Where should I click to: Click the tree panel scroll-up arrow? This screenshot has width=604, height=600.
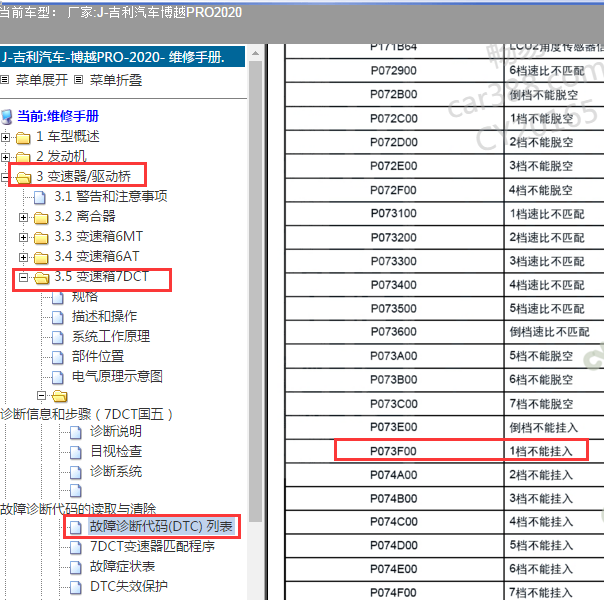coord(255,53)
